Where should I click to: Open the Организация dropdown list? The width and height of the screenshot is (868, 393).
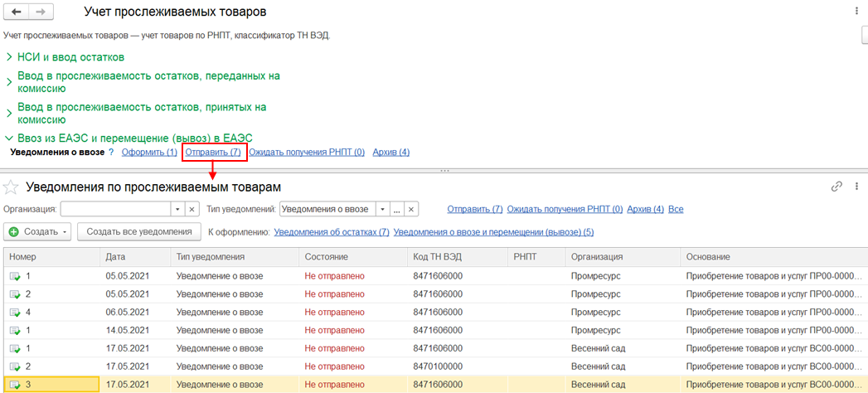tap(177, 209)
